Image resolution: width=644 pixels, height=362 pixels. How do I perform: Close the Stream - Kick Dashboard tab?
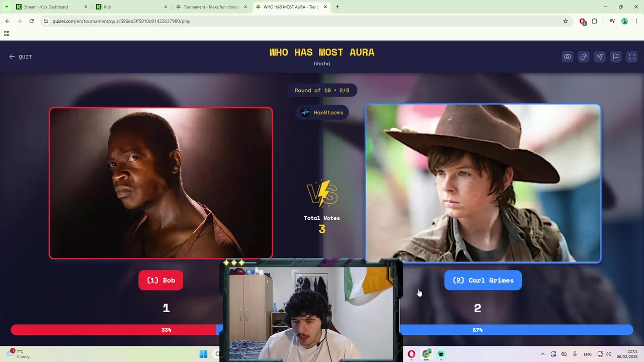[86, 7]
